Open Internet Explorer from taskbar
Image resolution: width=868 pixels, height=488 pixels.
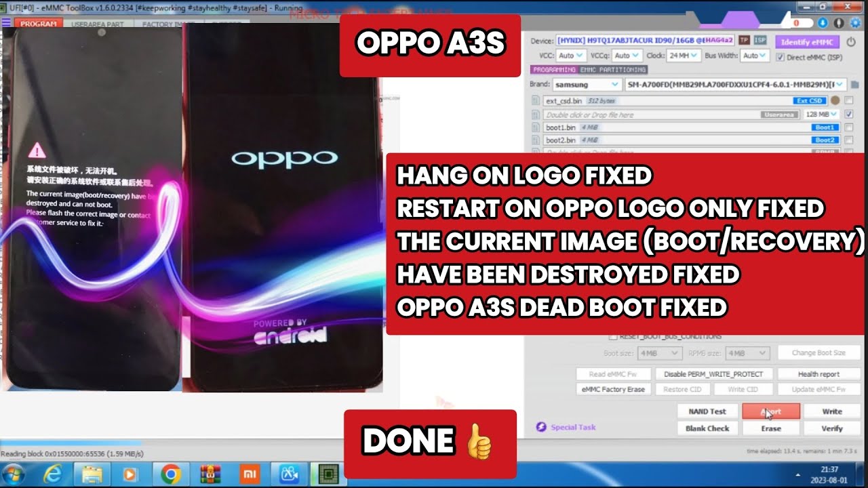pyautogui.click(x=52, y=474)
